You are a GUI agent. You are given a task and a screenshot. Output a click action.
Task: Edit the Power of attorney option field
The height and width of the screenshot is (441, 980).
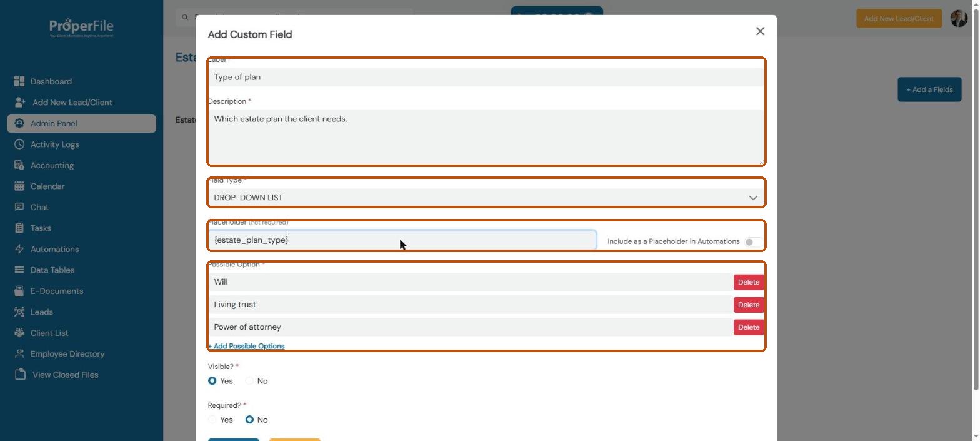pos(470,327)
